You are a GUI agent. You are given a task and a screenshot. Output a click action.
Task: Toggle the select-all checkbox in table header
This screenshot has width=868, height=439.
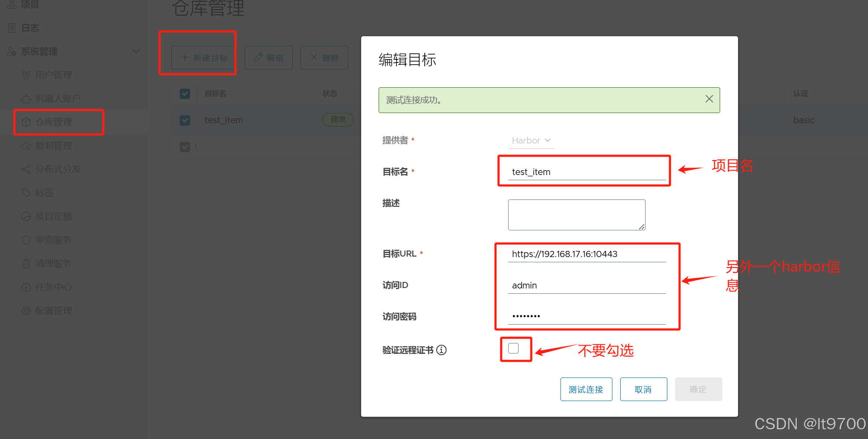click(185, 94)
